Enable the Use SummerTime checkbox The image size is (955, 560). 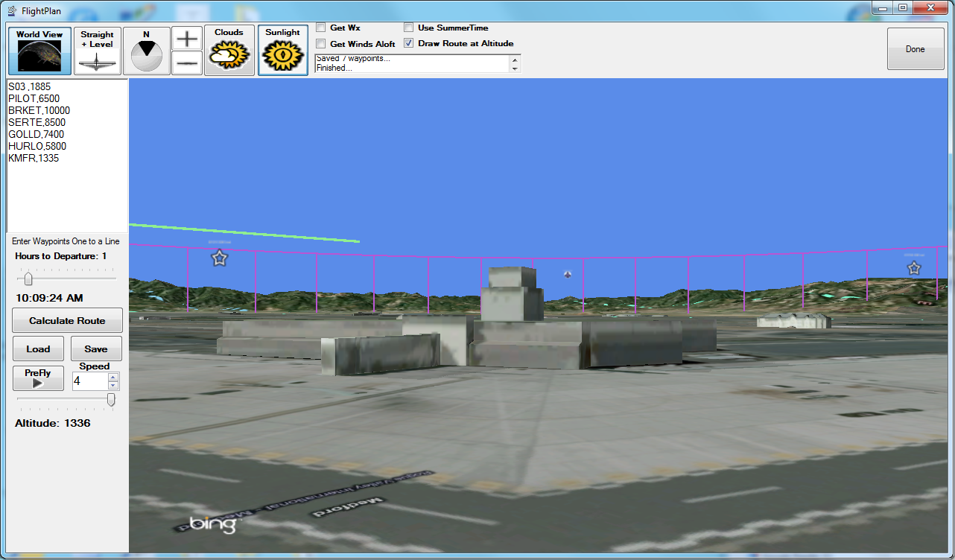point(409,28)
